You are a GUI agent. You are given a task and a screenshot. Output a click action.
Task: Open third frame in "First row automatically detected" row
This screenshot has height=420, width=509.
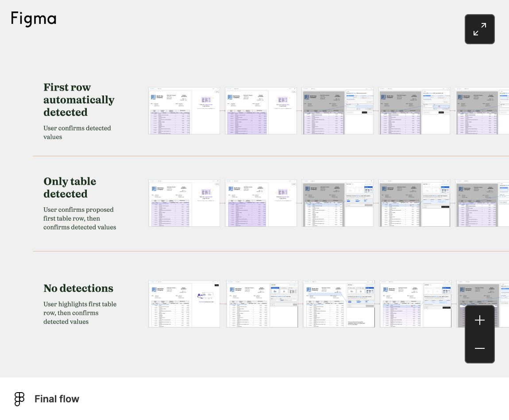[x=338, y=111]
